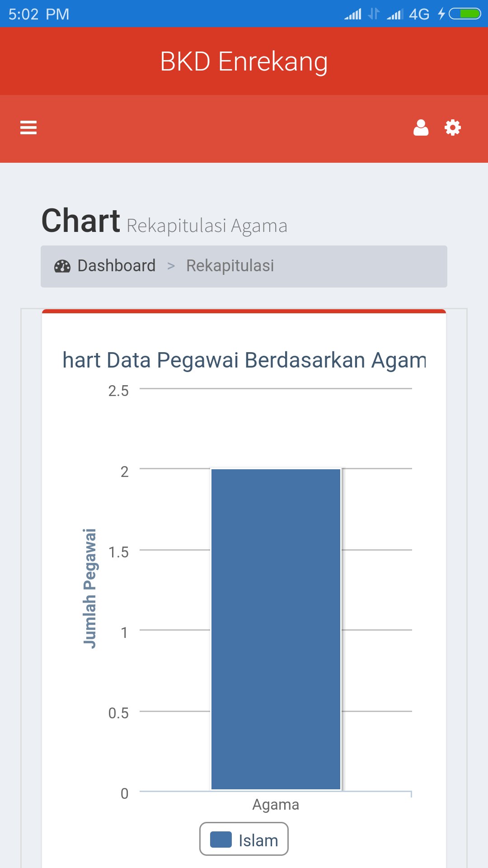Tap the 4G signal indicator

pos(419,14)
